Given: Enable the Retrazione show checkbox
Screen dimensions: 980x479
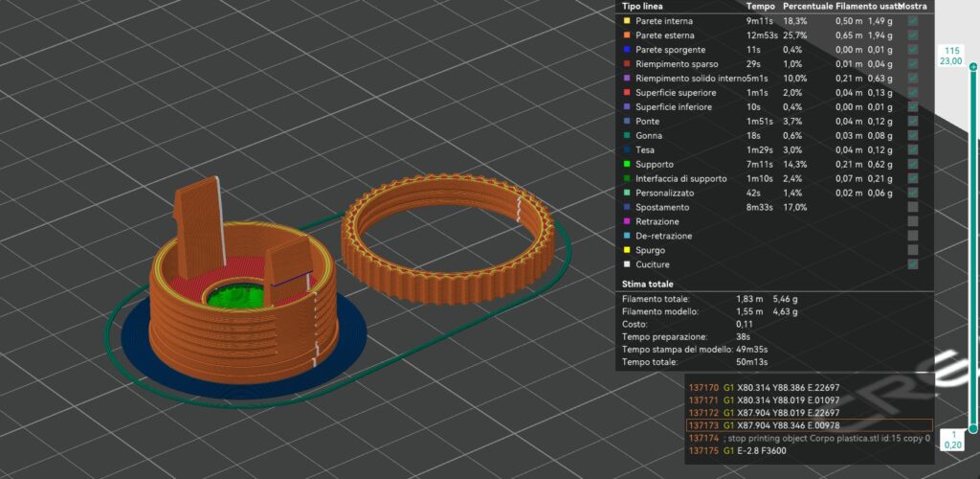Looking at the screenshot, I should 912,221.
